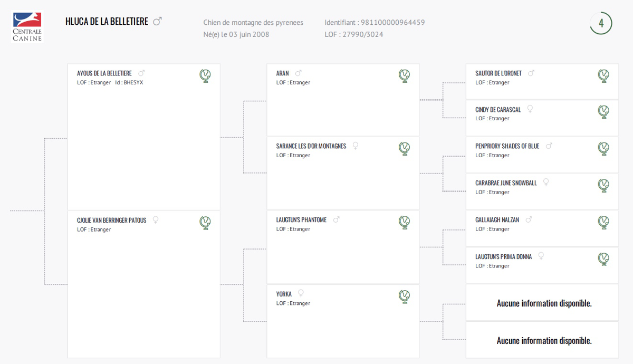
Task: Click the Centrale Canine logo
Action: tap(27, 26)
